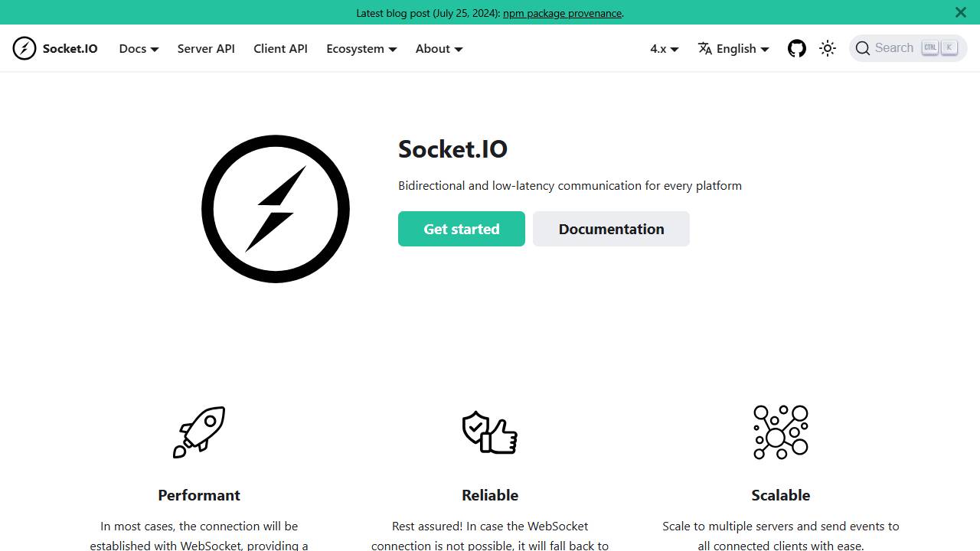980x551 pixels.
Task: Click the Reliable feature heading
Action: tap(490, 495)
